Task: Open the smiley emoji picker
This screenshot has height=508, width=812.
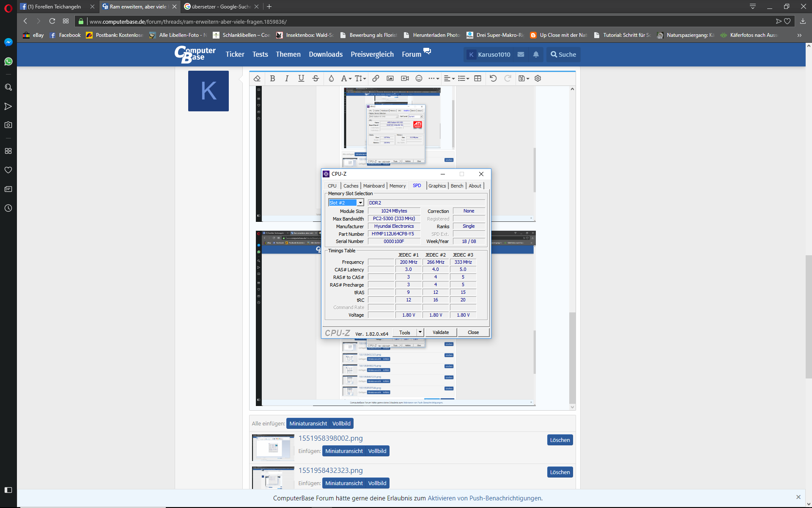Action: click(419, 78)
